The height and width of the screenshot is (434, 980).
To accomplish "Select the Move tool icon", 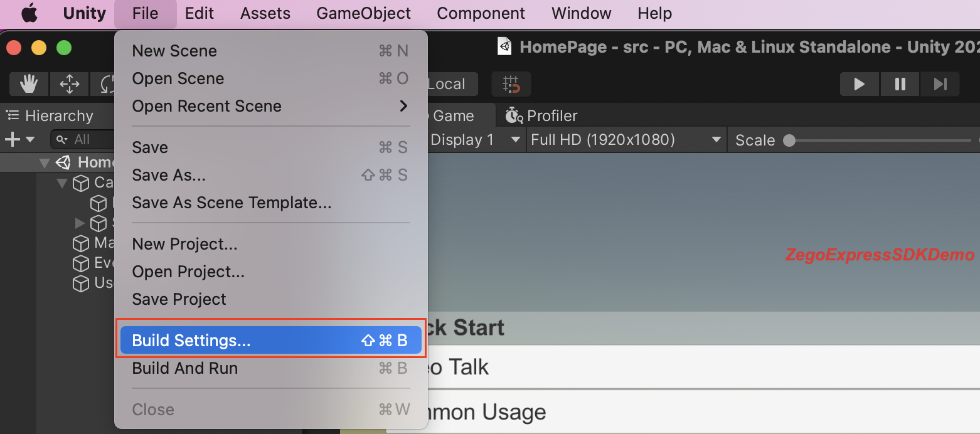I will pos(69,84).
